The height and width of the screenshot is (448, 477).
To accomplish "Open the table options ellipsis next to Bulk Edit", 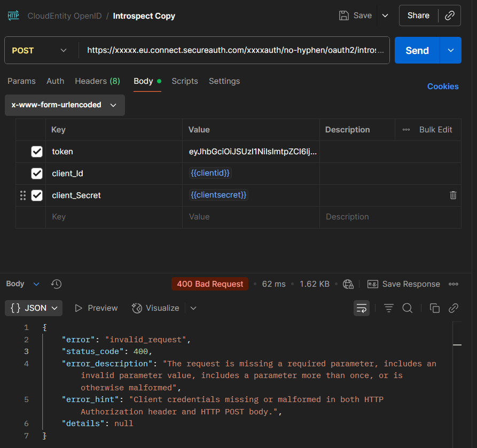I will tap(406, 130).
